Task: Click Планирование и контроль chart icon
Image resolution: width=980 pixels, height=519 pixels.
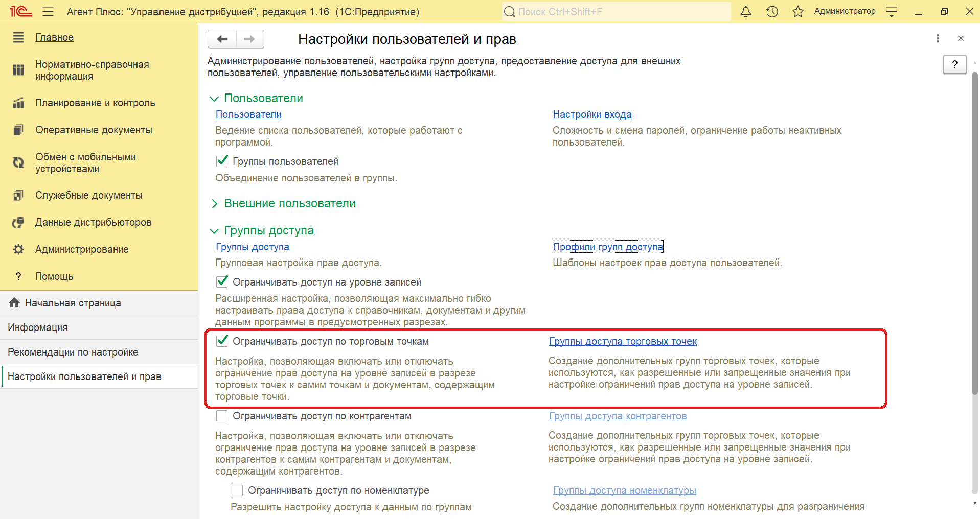Action: point(18,103)
